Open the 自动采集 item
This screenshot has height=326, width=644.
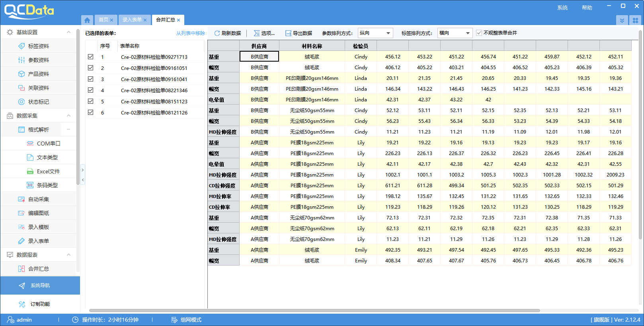pyautogui.click(x=38, y=199)
